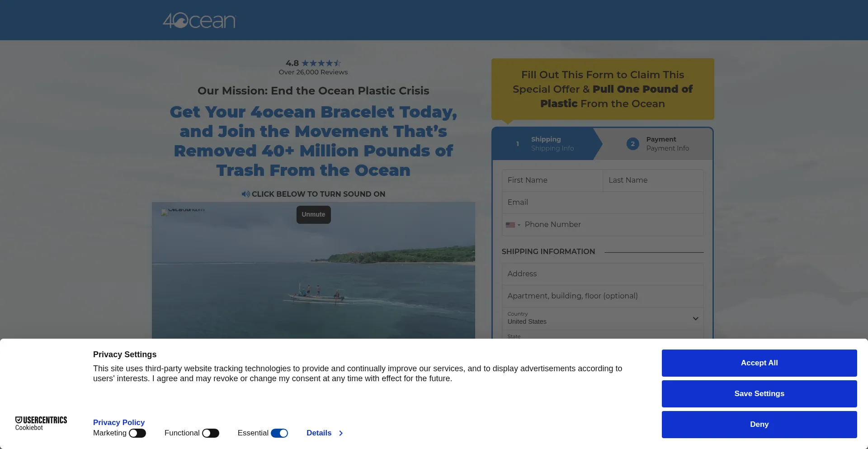Click the Email input field
Screen dimensions: 868x449
point(602,202)
